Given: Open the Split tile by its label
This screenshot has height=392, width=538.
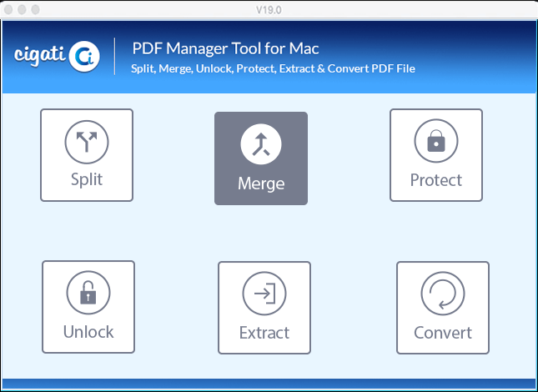Looking at the screenshot, I should [x=87, y=179].
